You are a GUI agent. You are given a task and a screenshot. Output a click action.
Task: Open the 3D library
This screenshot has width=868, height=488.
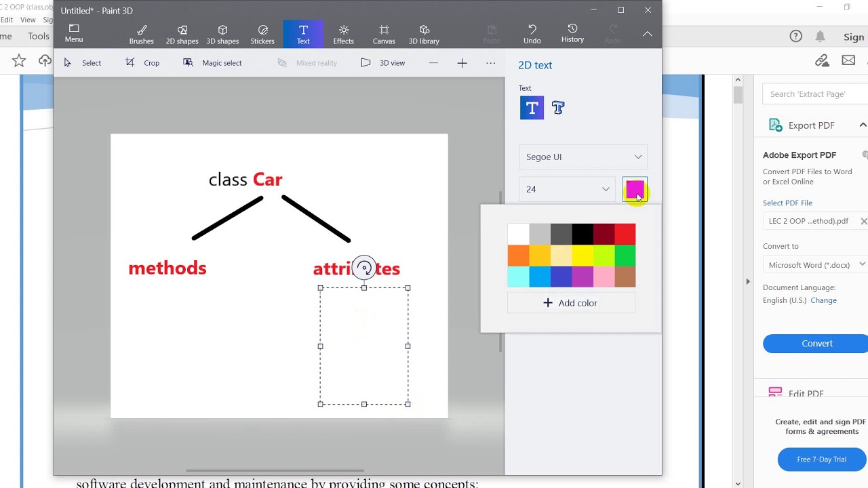[x=424, y=34]
